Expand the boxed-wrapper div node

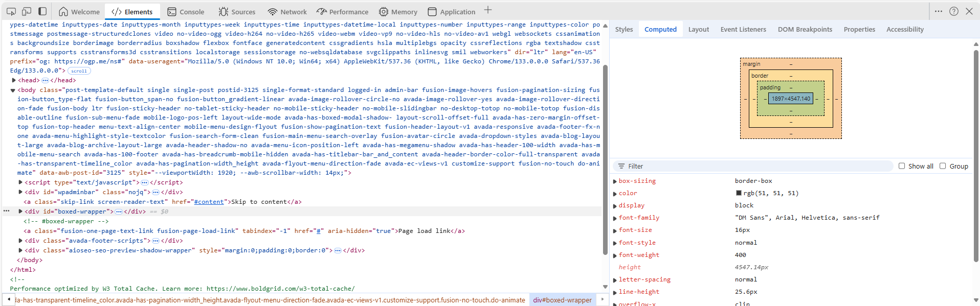20,211
